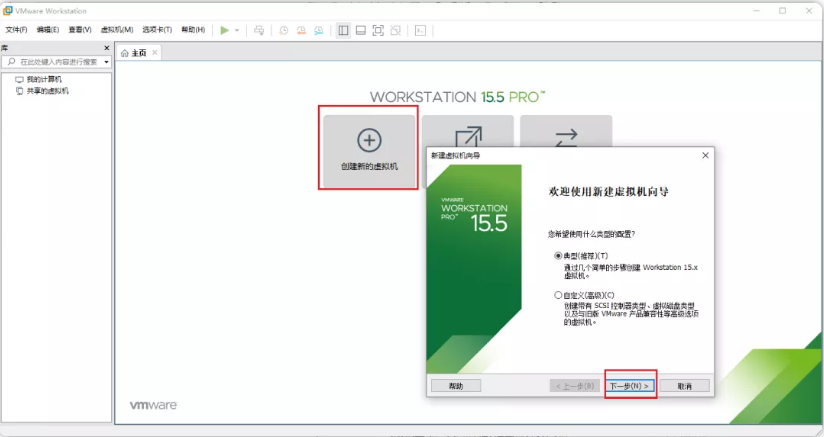Select the 典型(推荐) radio option
Image resolution: width=824 pixels, height=437 pixels.
point(558,256)
